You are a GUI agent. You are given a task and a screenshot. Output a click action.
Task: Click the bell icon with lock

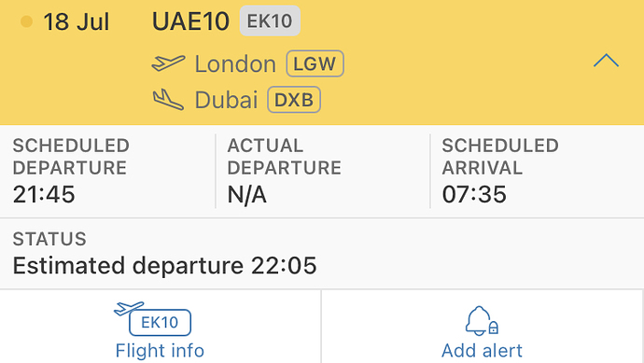[482, 321]
